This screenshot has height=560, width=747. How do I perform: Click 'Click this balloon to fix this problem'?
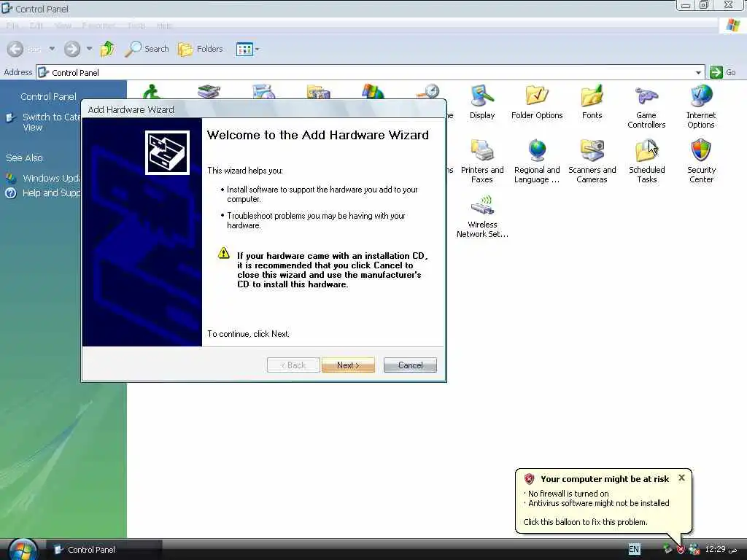(x=585, y=522)
